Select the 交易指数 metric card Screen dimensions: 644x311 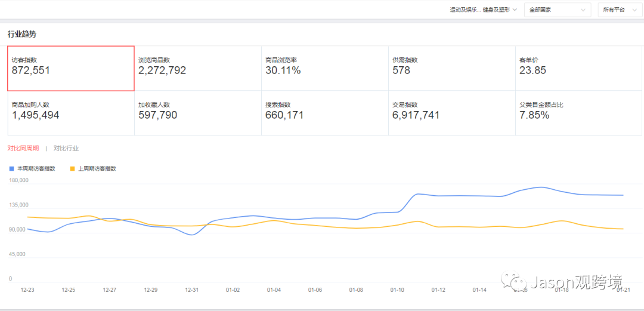click(x=451, y=113)
